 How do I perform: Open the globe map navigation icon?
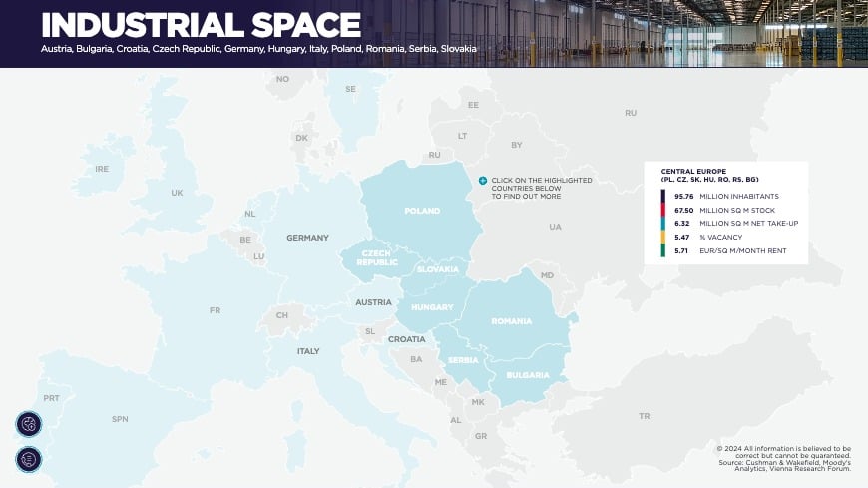(29, 424)
